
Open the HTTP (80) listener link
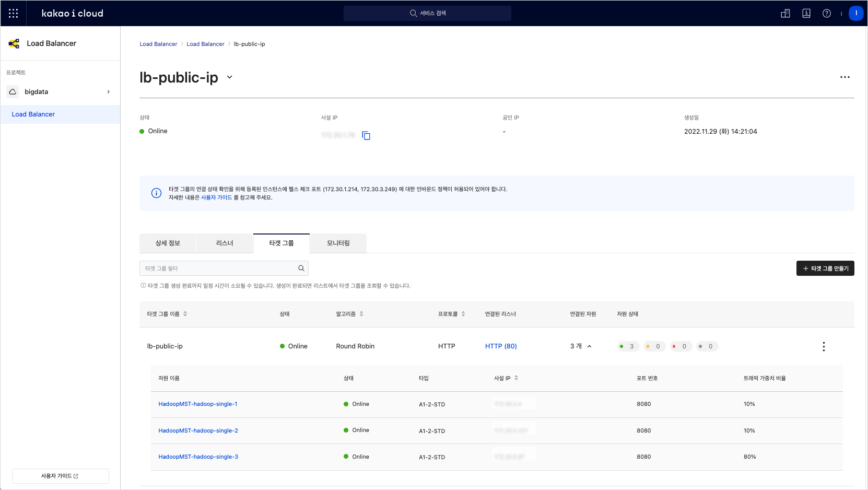point(501,346)
